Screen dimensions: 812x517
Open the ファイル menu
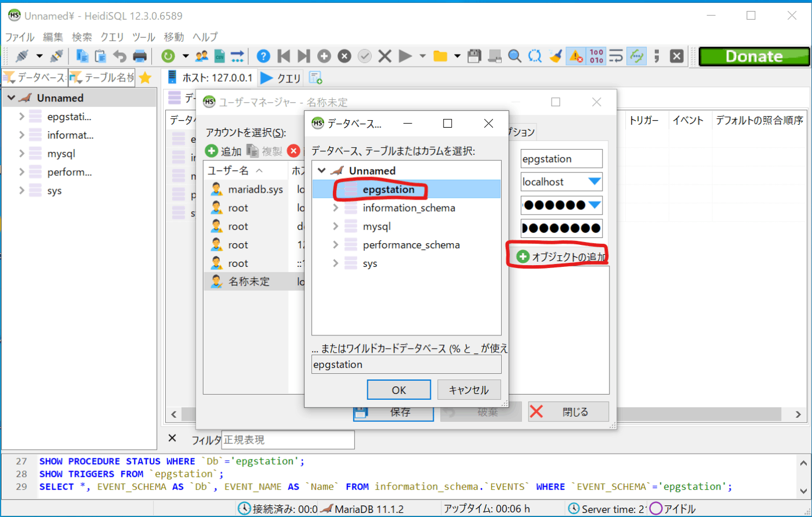pos(20,37)
